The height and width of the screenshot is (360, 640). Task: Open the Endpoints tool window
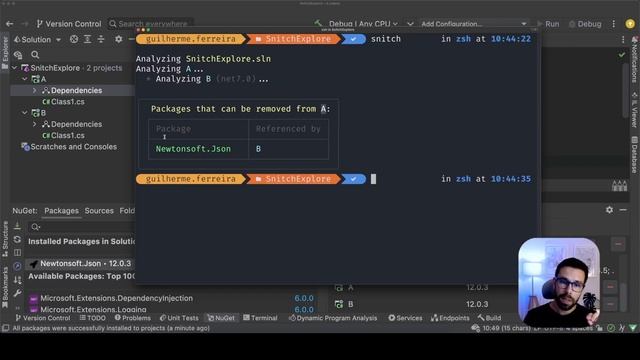[x=450, y=318]
